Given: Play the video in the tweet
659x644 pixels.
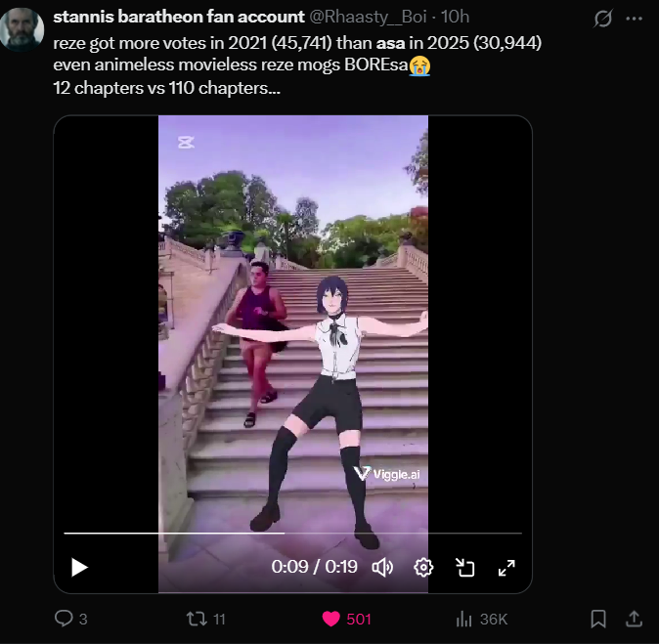Looking at the screenshot, I should click(x=79, y=567).
